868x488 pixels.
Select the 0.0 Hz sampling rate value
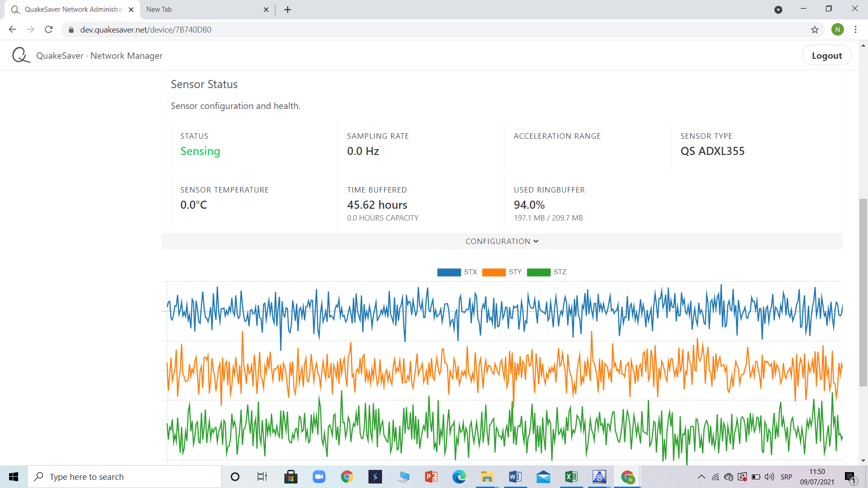pos(363,151)
